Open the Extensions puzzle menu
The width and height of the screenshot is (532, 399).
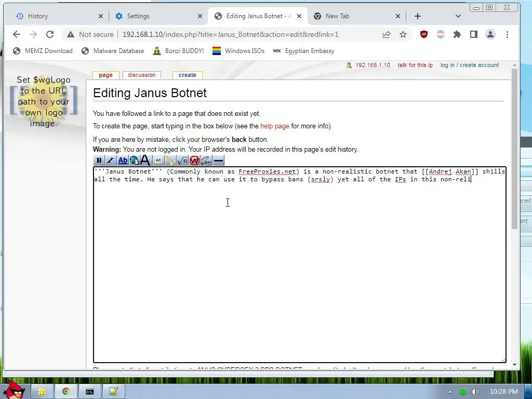coord(457,34)
